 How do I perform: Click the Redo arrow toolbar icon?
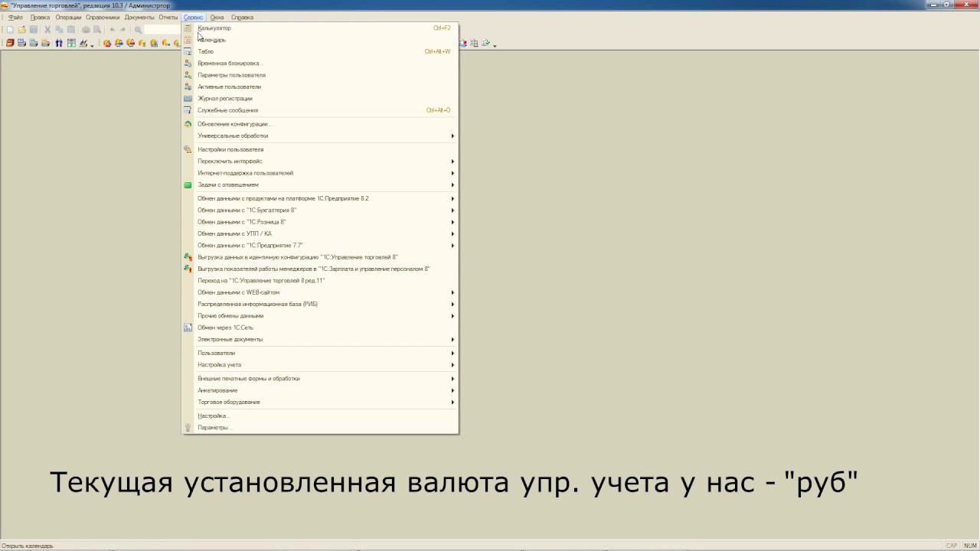[123, 30]
